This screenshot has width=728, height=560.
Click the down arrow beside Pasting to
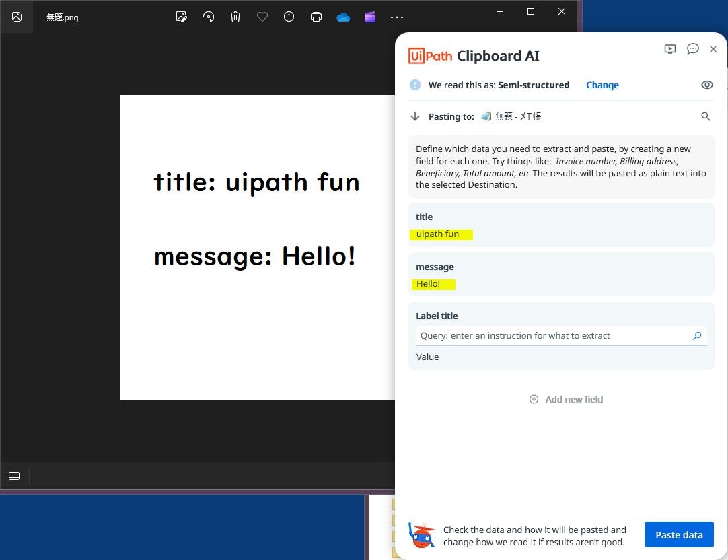(x=415, y=116)
